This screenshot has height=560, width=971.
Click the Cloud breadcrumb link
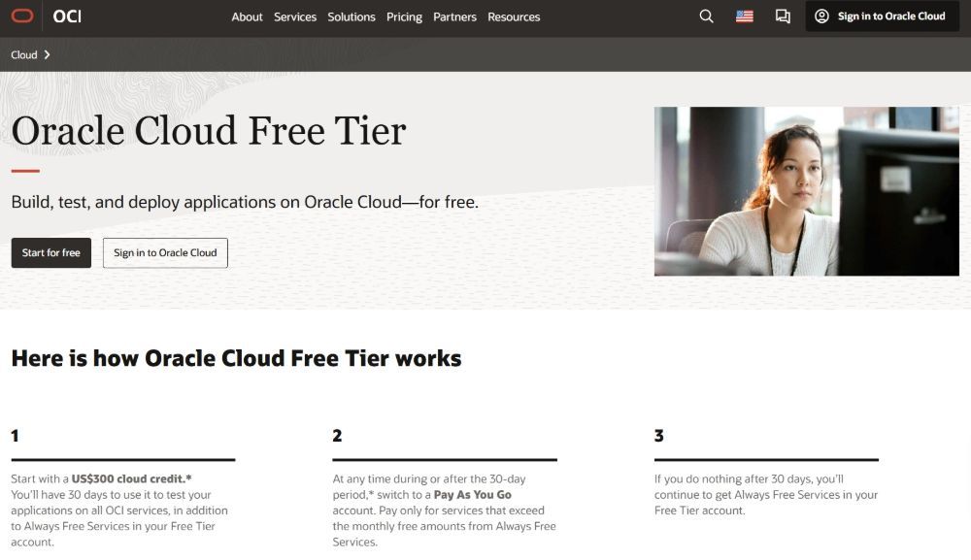coord(23,55)
